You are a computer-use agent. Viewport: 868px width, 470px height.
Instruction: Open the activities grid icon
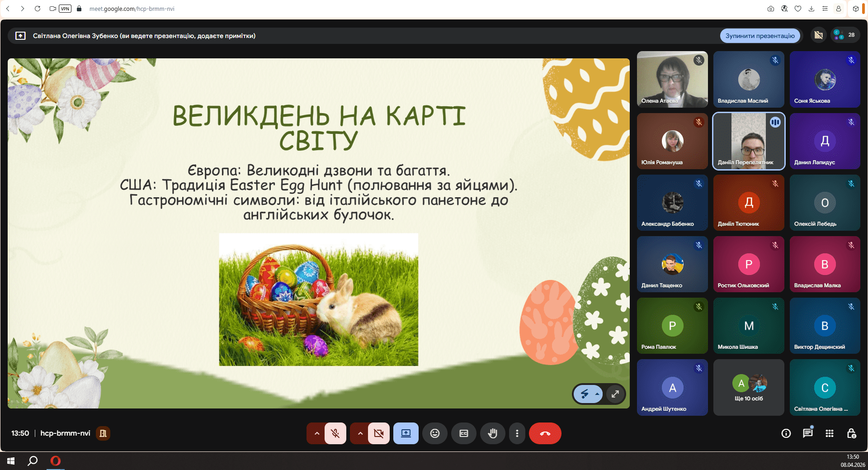[829, 433]
